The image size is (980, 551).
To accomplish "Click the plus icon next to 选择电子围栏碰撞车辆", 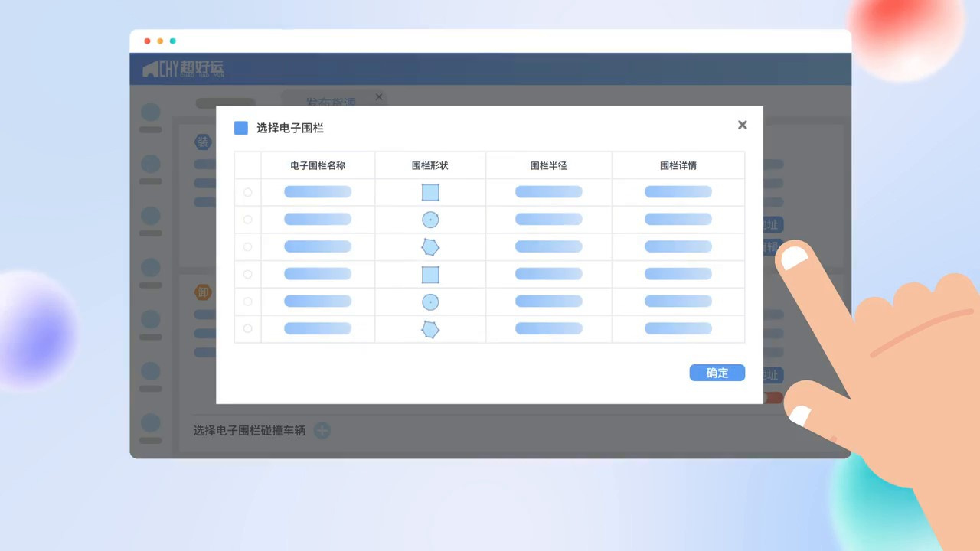I will [x=322, y=431].
